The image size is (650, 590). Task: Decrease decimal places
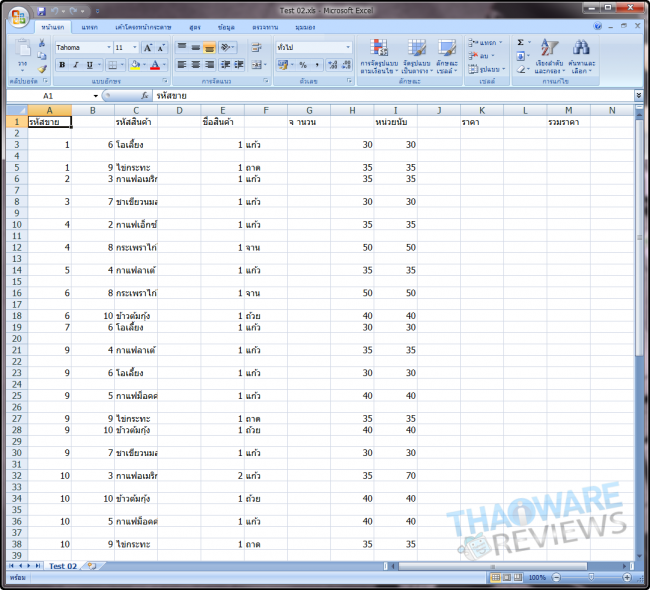[347, 65]
